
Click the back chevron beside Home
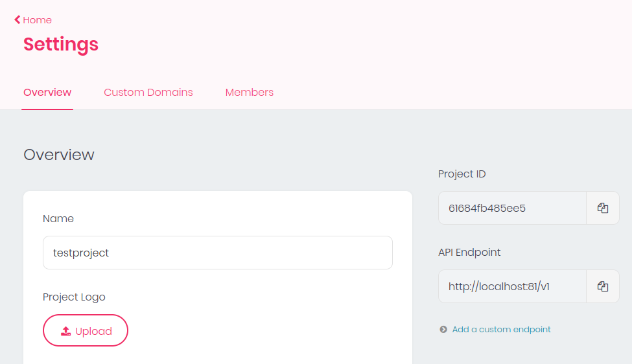[x=18, y=20]
